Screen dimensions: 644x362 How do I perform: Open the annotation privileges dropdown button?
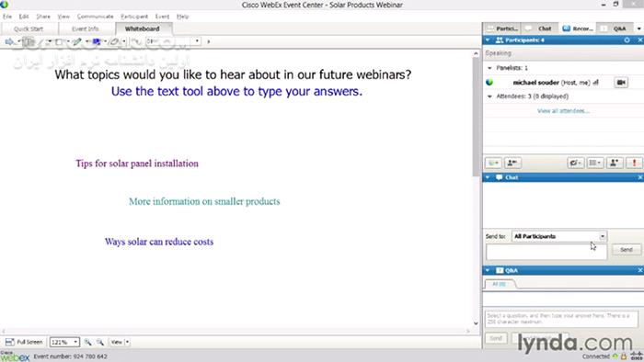576,164
